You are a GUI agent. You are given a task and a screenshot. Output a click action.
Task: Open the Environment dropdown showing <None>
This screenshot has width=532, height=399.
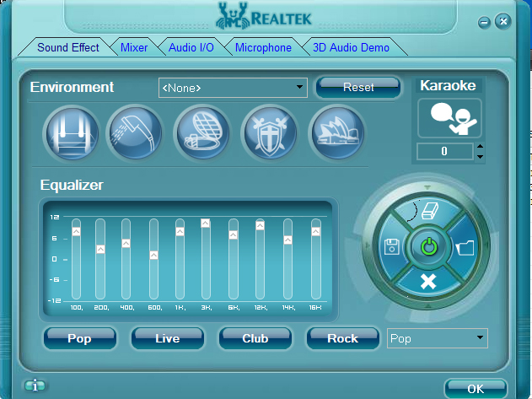(233, 88)
